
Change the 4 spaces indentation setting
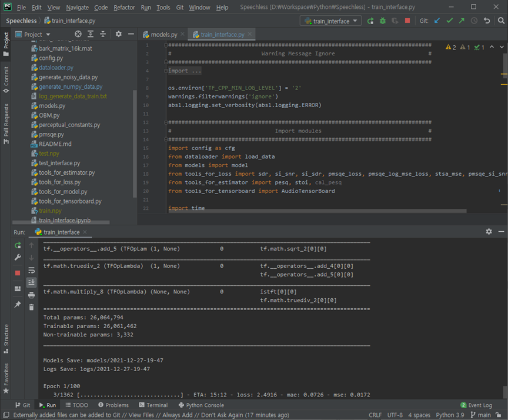(419, 415)
